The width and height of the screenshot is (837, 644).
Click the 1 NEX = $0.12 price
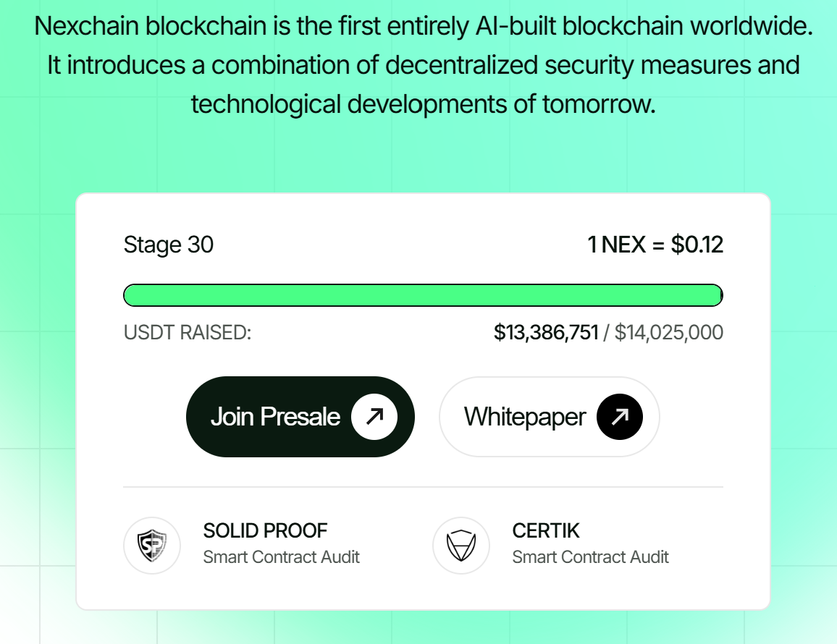655,245
